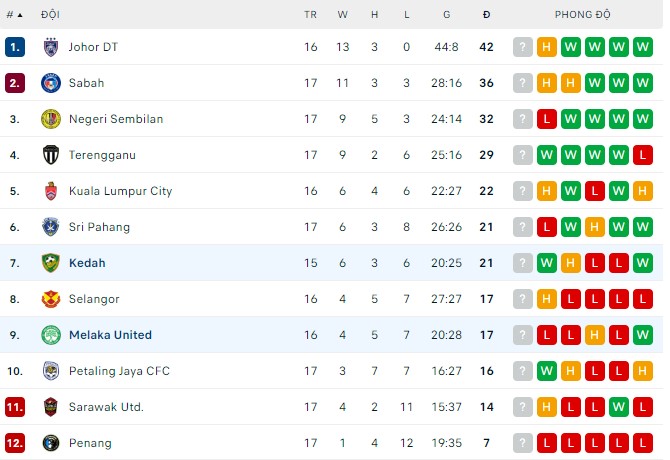
Task: Click the PHONG ĐỘ column header
Action: coord(582,15)
